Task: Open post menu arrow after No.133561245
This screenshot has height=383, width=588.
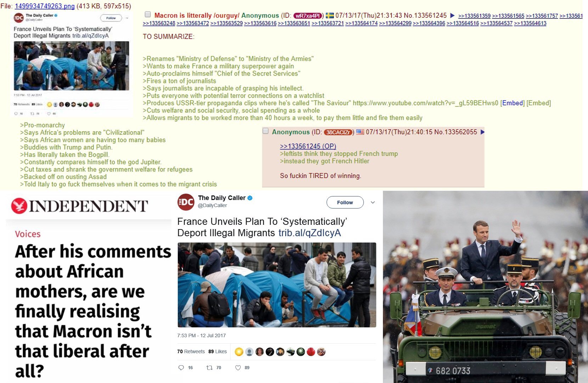Action: [452, 15]
